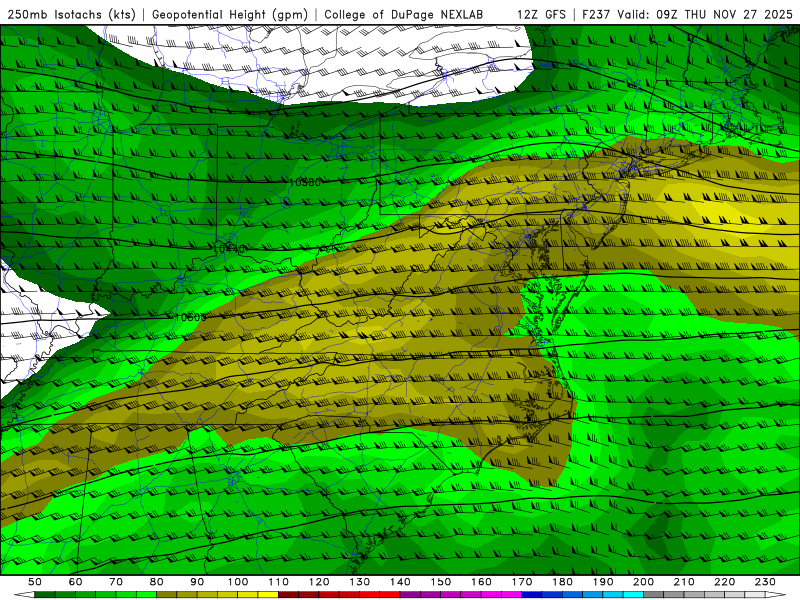800x600 pixels.
Task: Click the 150 label on the color scale
Action: pyautogui.click(x=441, y=582)
